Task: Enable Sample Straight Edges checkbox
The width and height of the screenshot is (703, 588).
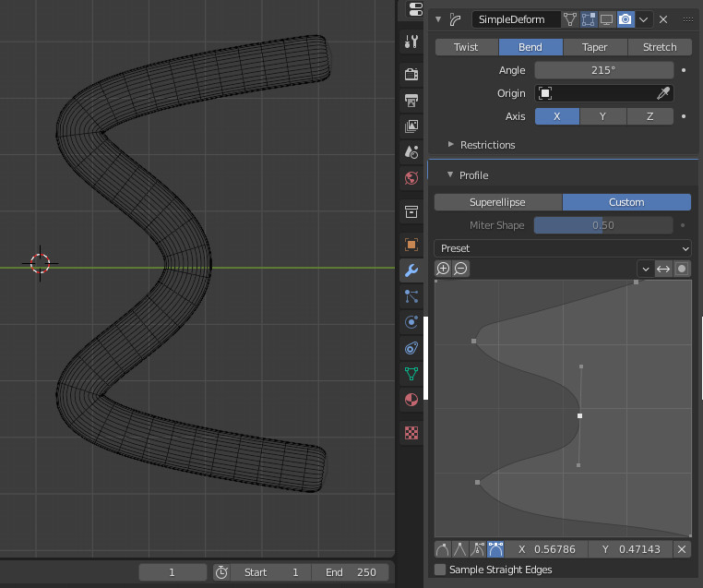Action: coord(440,570)
